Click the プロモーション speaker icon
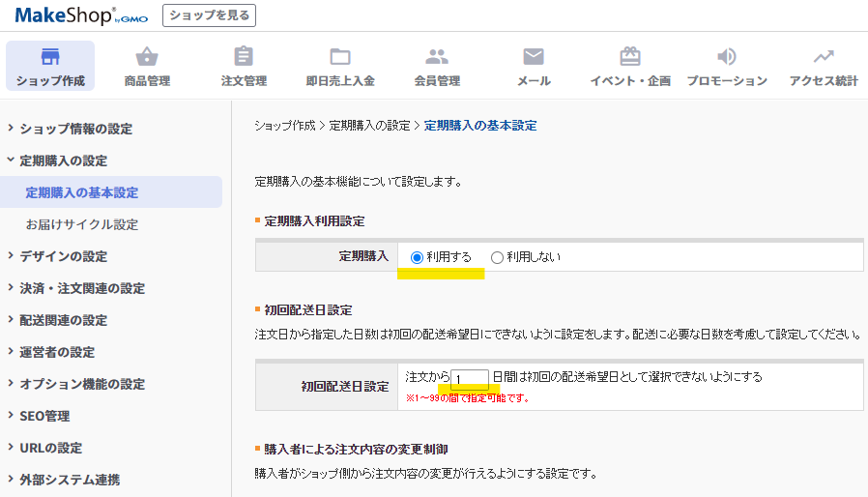Viewport: 868px width, 497px height. 727,56
